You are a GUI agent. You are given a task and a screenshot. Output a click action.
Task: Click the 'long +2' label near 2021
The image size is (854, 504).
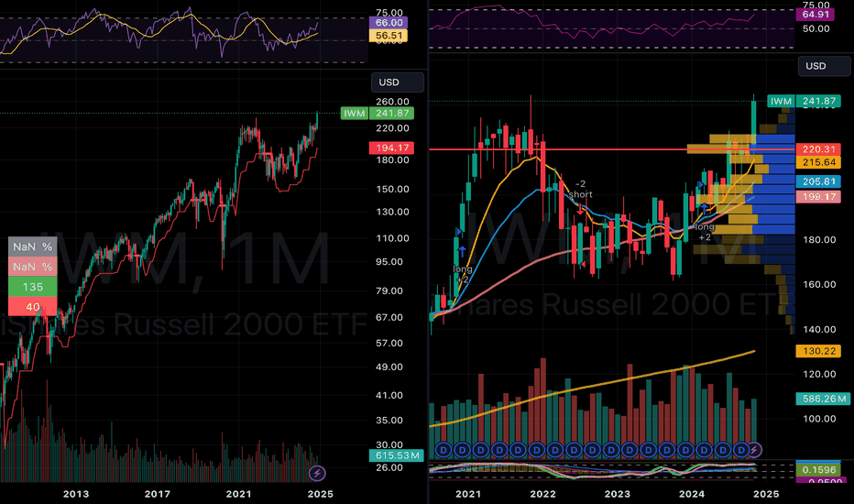pos(463,274)
